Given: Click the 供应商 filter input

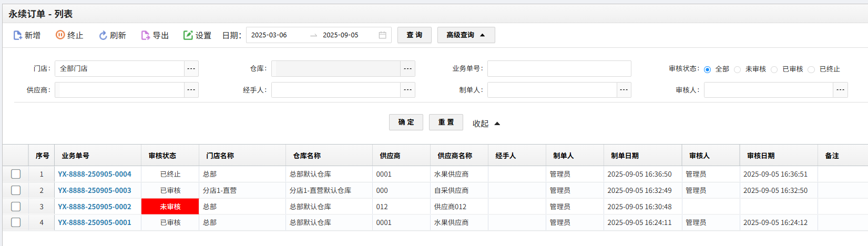Looking at the screenshot, I should tap(120, 90).
